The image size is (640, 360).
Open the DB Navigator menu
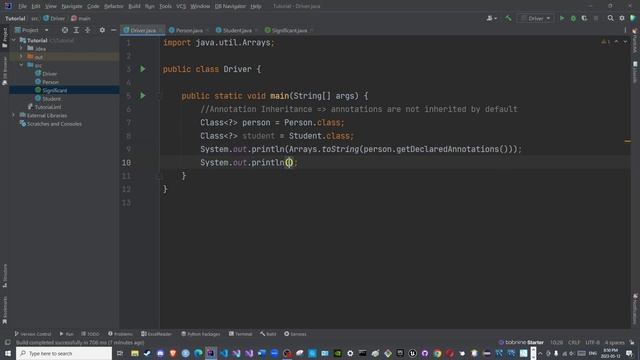pyautogui.click(x=230, y=6)
